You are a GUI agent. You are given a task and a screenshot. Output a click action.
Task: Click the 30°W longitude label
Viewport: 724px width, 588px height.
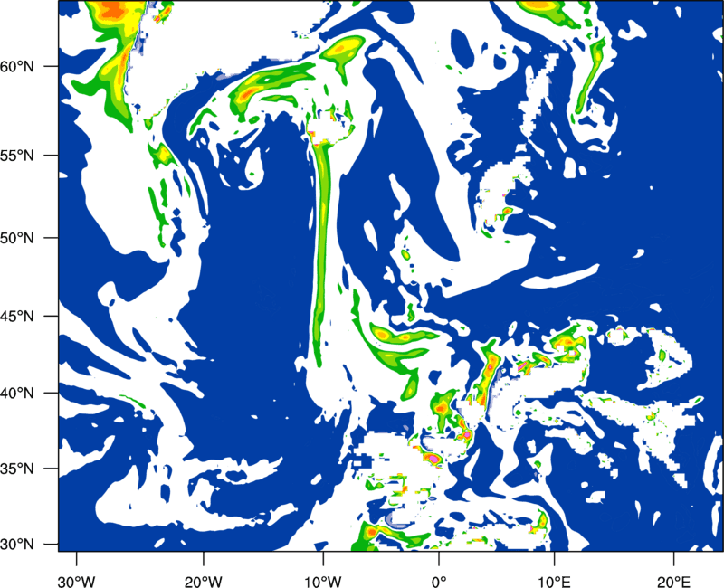[x=76, y=581]
